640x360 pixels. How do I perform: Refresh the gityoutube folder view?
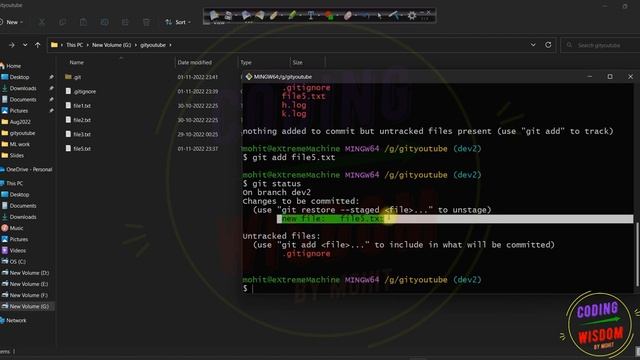click(548, 45)
